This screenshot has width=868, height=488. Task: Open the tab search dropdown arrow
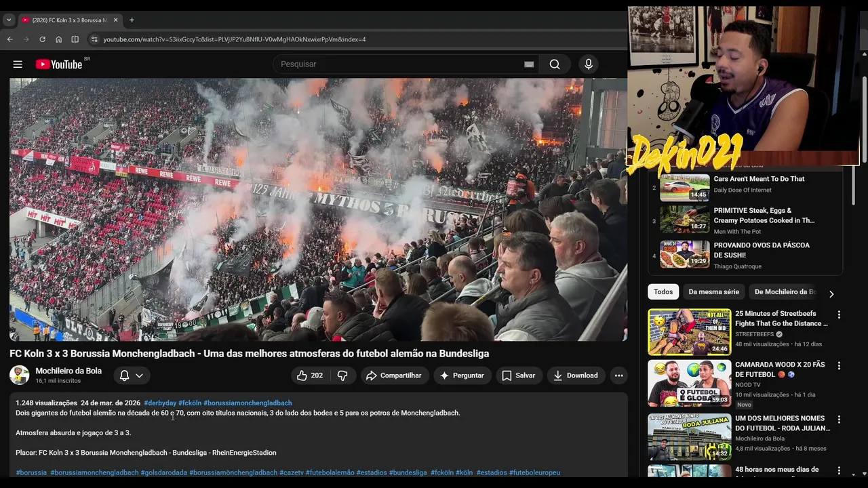9,20
